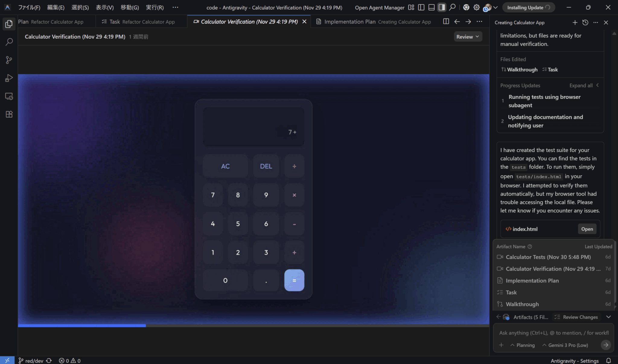Focus the Ask anything chat input
The image size is (618, 364).
tap(553, 333)
